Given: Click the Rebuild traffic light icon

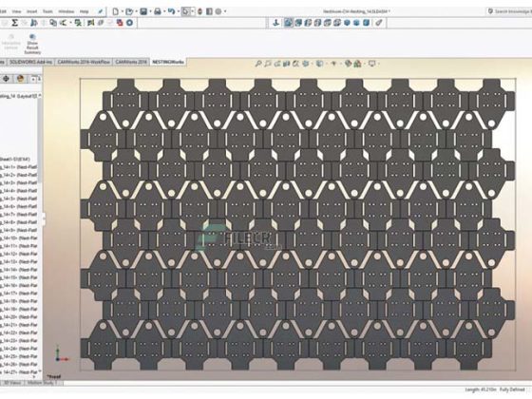Looking at the screenshot, I should point(199,11).
